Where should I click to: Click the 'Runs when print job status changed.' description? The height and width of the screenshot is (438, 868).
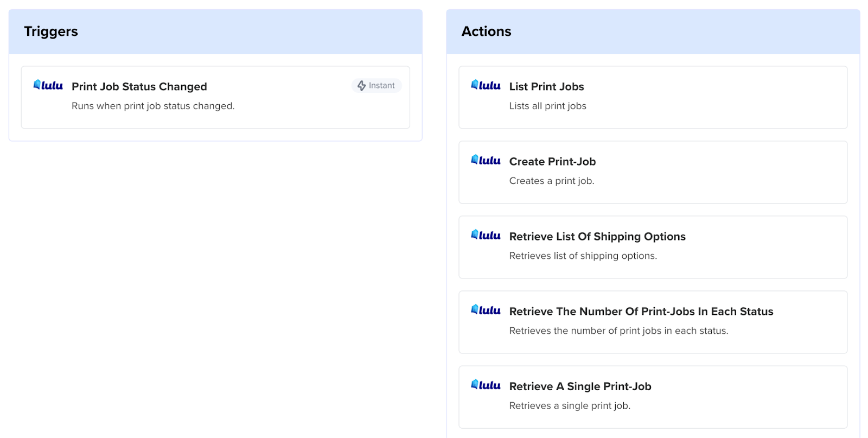coord(153,106)
